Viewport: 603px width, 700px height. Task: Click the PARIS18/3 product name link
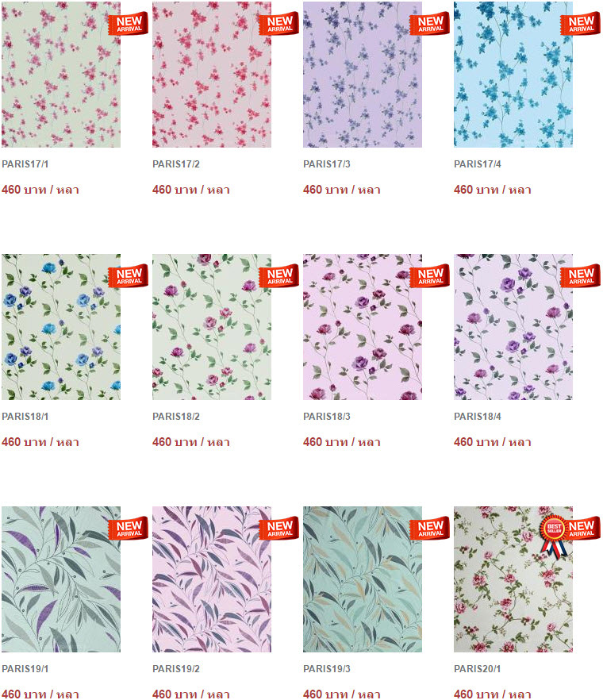327,417
